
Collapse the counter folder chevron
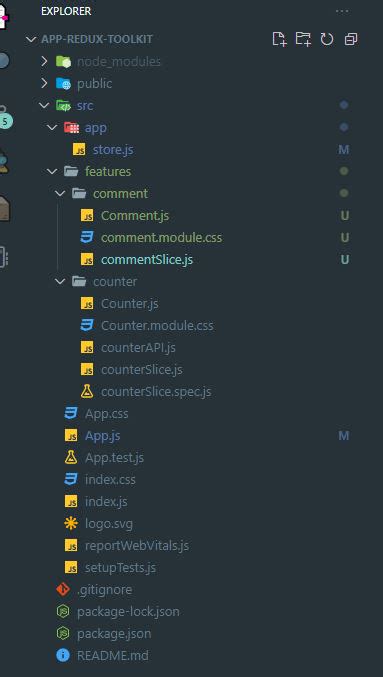tap(60, 282)
